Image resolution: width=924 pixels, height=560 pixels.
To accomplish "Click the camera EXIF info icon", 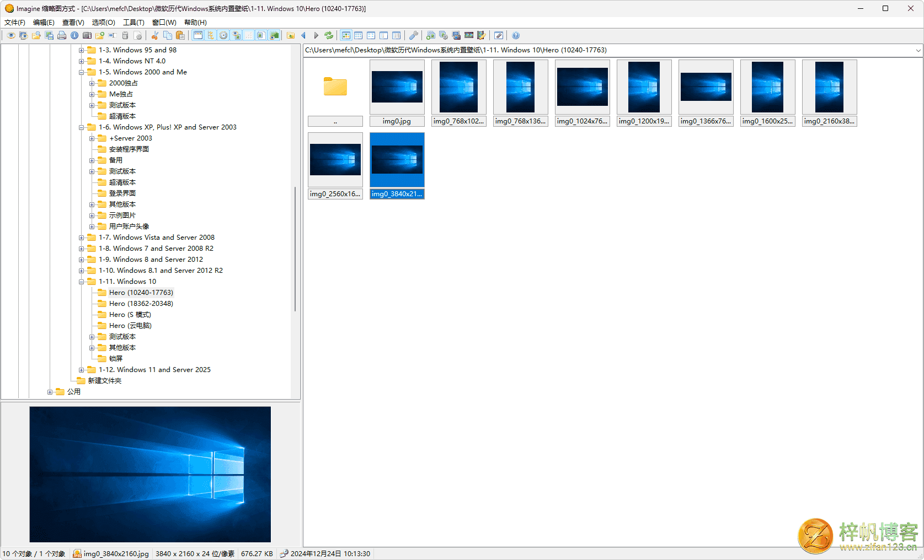I will tap(87, 35).
